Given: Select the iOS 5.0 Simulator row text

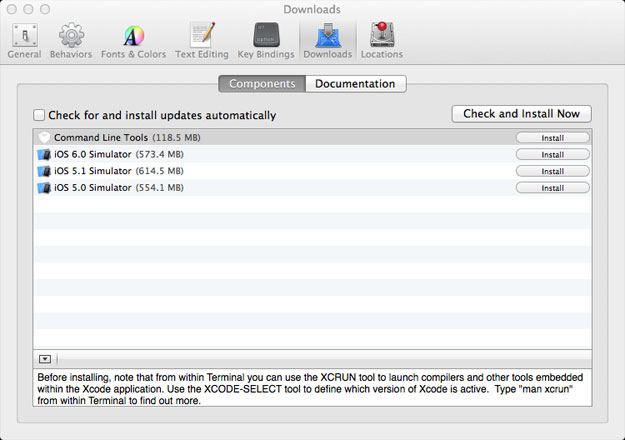Looking at the screenshot, I should 119,188.
